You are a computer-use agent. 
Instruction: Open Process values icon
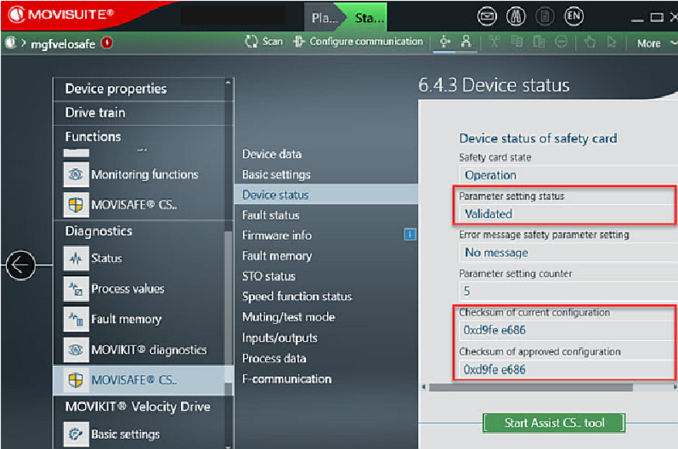[x=76, y=289]
